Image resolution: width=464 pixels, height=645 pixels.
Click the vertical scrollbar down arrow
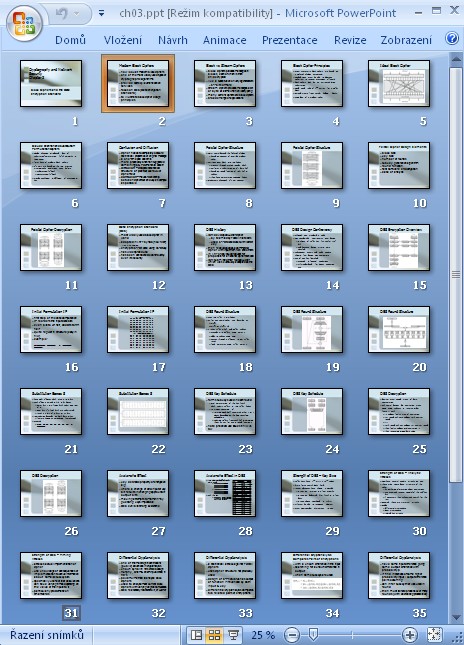(456, 617)
